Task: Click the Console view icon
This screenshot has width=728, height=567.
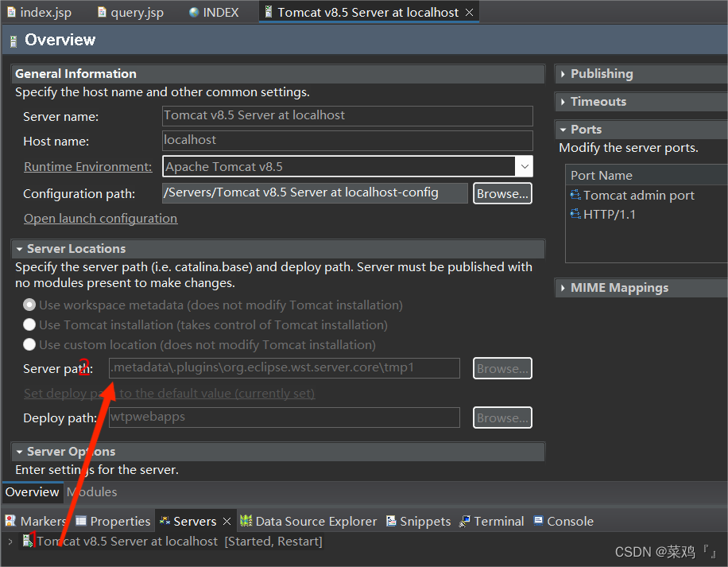Action: 538,520
